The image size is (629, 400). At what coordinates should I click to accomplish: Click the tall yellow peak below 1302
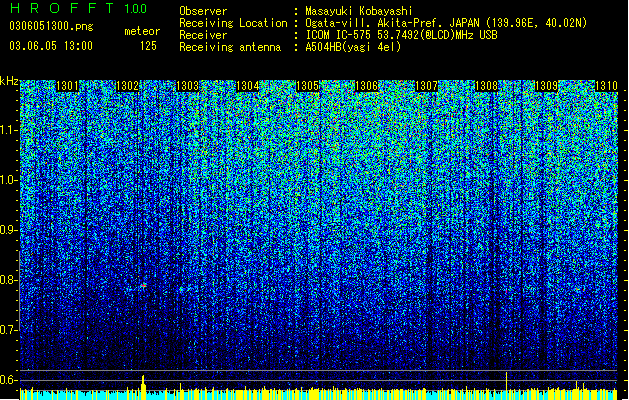click(x=143, y=387)
